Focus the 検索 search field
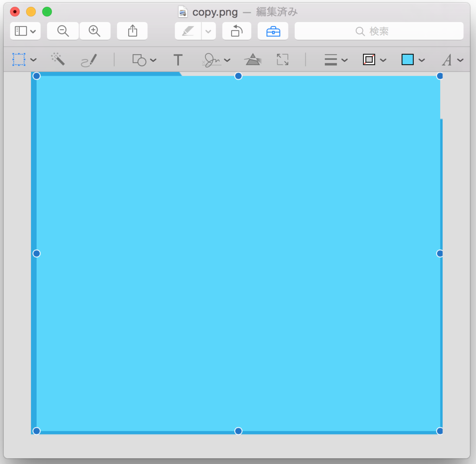 379,31
